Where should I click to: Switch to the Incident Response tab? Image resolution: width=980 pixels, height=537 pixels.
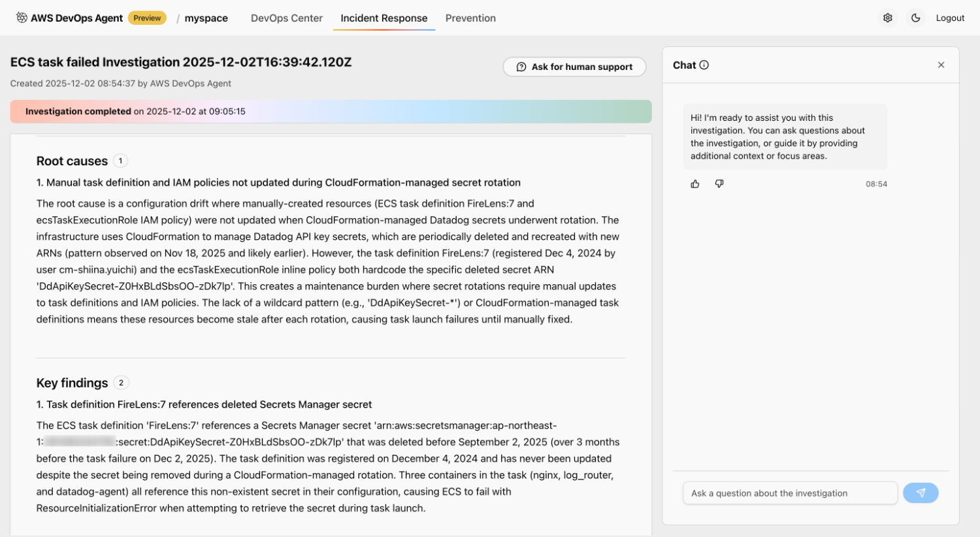(384, 18)
